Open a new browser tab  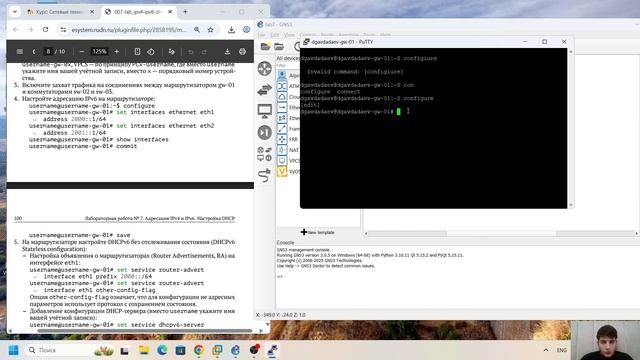[x=185, y=12]
